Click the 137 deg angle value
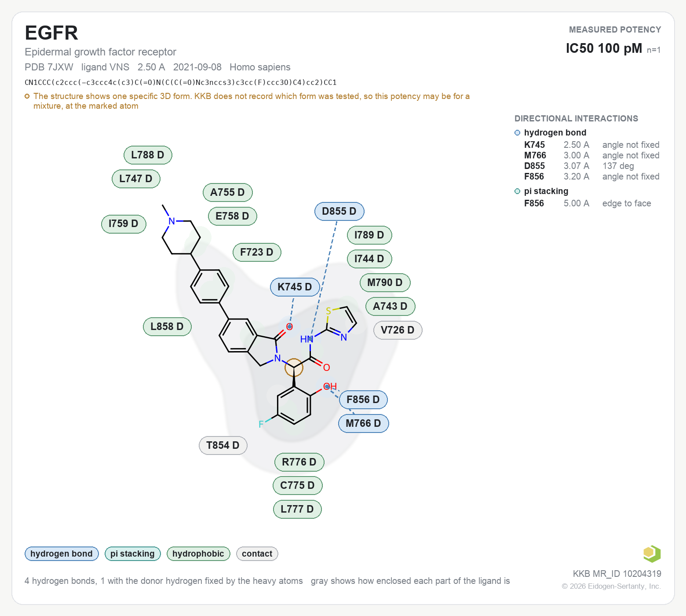 618,166
